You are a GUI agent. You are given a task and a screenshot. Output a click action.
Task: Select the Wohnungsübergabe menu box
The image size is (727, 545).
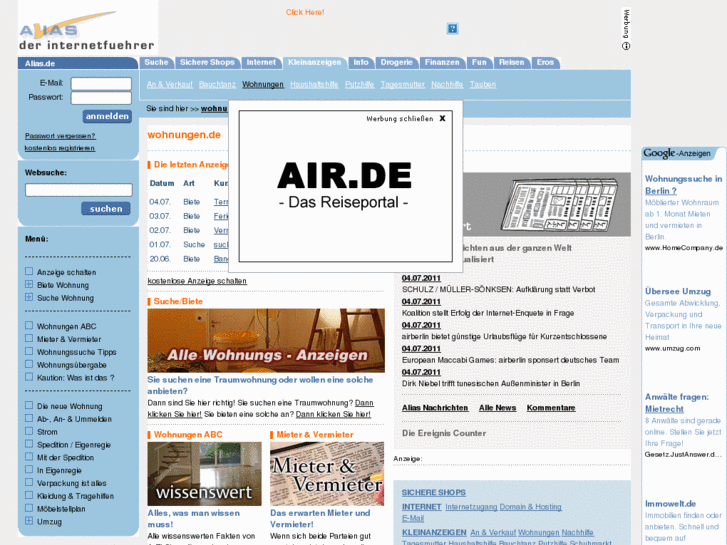pos(29,364)
